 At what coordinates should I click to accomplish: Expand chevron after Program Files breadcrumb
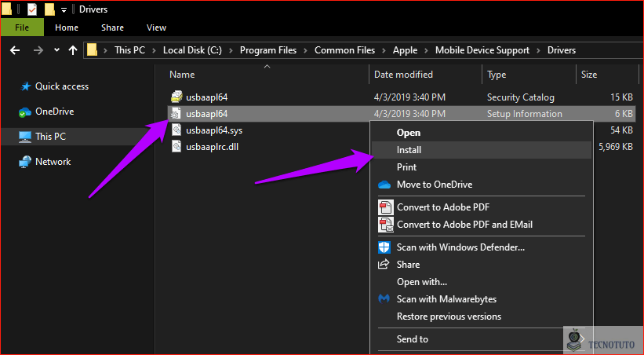click(x=306, y=50)
